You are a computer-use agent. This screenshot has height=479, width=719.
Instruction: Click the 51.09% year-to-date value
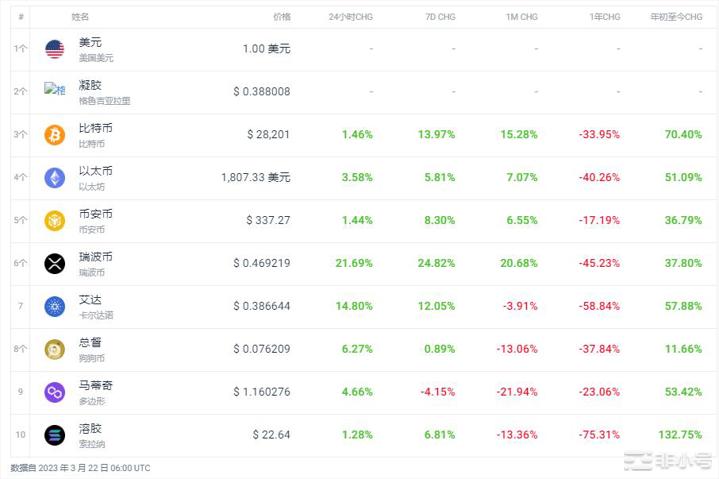tap(683, 177)
